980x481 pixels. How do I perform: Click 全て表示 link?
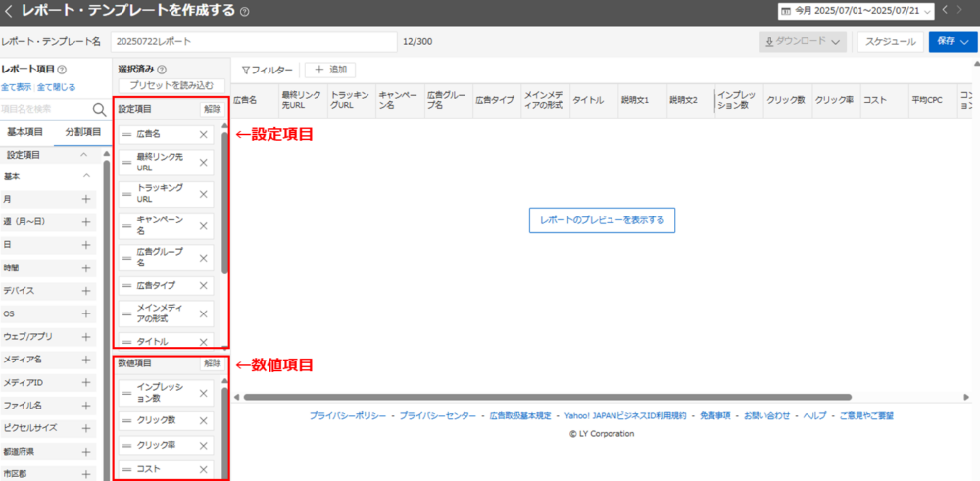click(17, 87)
